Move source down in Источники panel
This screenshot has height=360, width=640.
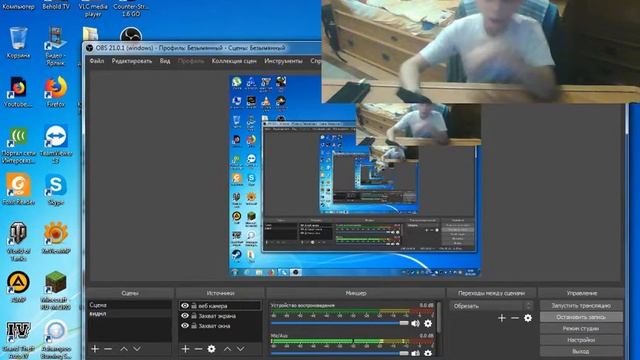[240, 349]
